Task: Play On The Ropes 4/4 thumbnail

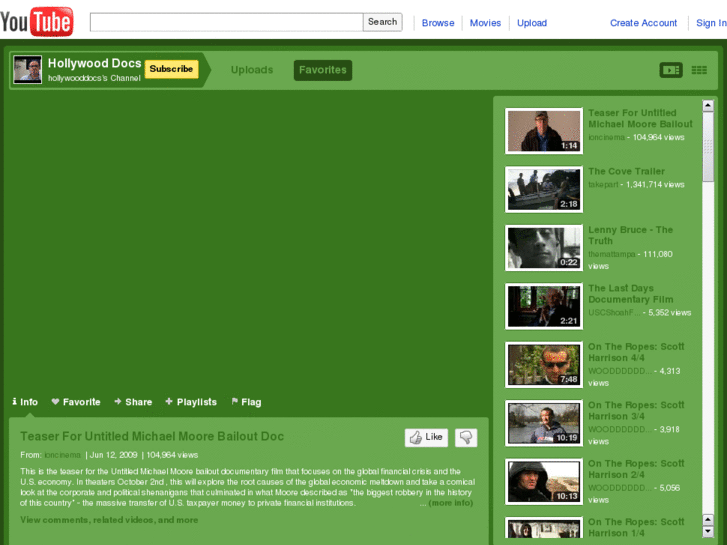Action: [544, 365]
